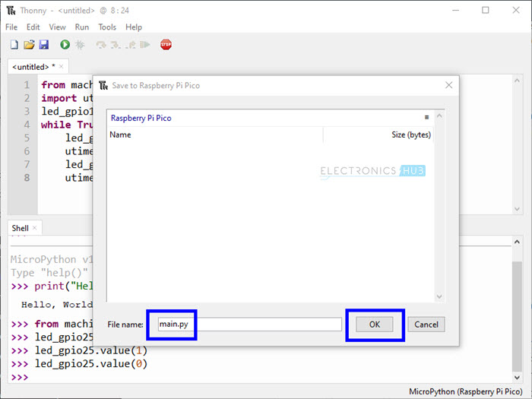Image resolution: width=532 pixels, height=399 pixels.
Task: Click the Debug current script bug icon
Action: (x=80, y=46)
